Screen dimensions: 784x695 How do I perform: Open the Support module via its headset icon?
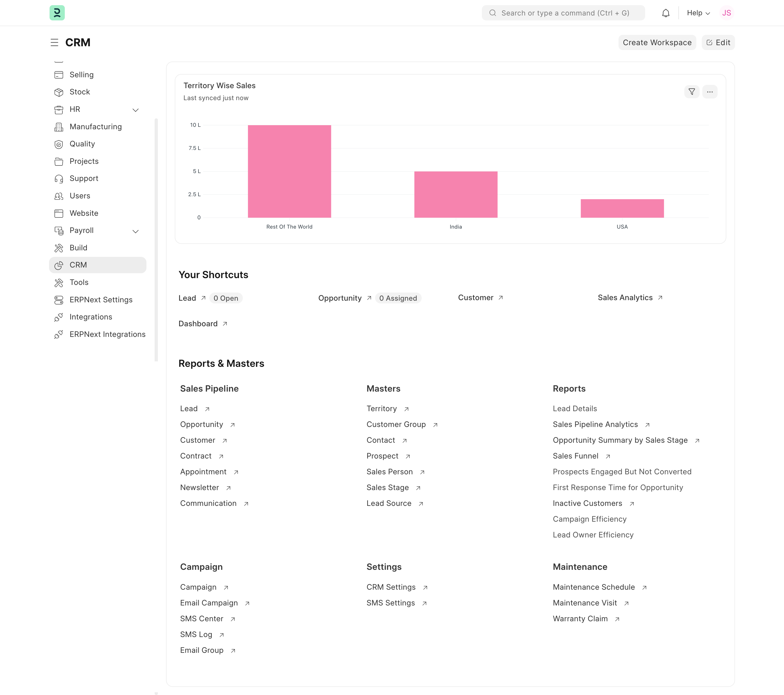click(59, 178)
